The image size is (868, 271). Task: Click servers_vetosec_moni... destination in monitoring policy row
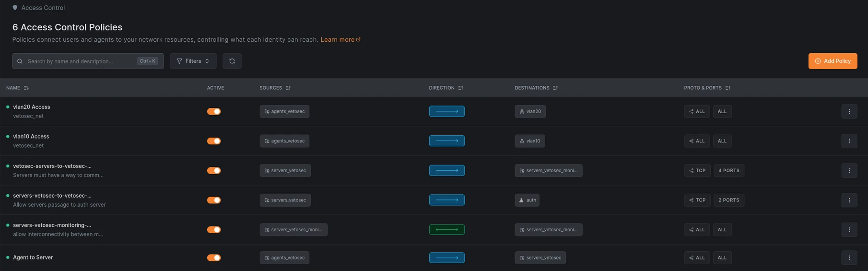pos(549,230)
